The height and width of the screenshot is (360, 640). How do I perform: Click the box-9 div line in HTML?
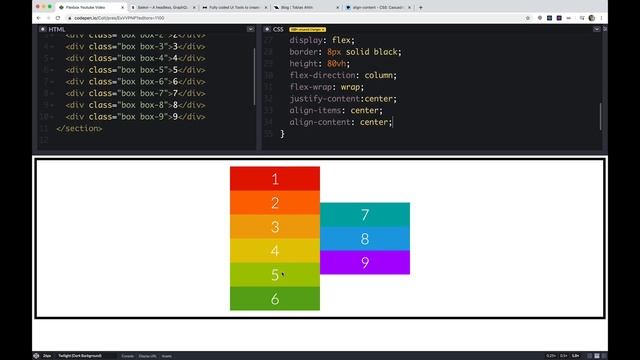pyautogui.click(x=135, y=117)
